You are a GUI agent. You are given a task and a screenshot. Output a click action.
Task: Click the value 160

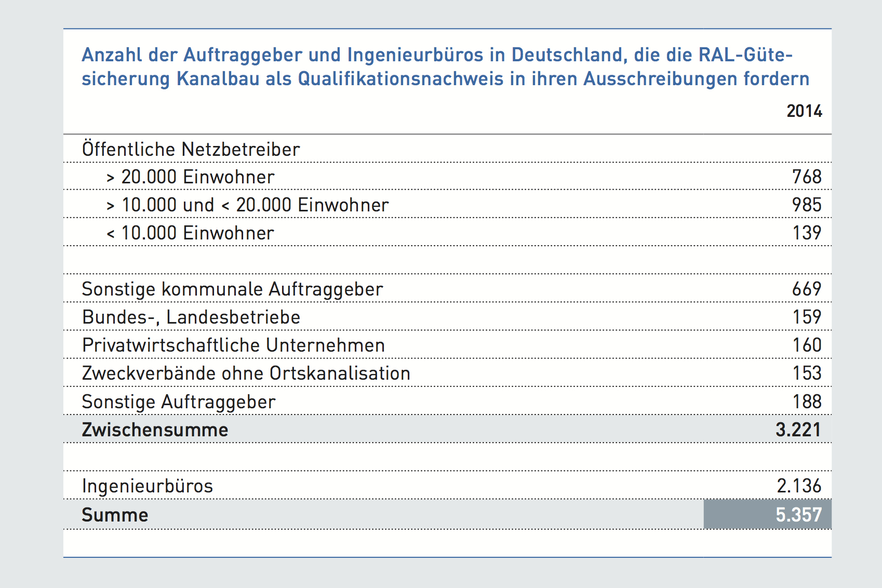tap(807, 345)
